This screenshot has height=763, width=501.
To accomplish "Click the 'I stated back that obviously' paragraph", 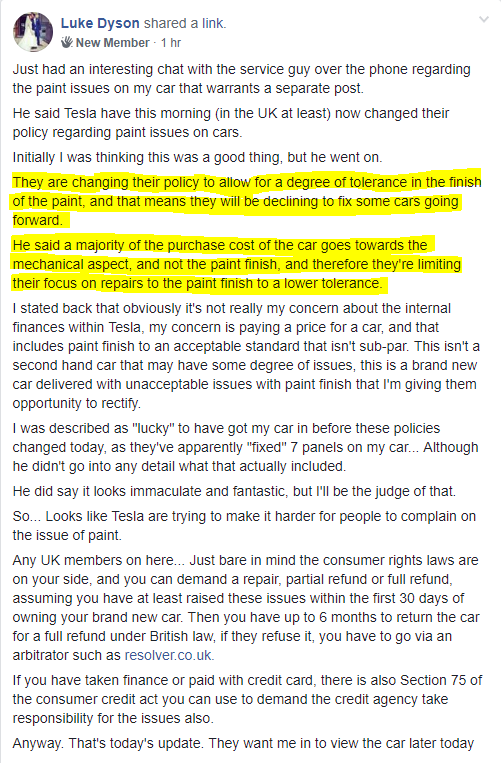I will point(246,356).
